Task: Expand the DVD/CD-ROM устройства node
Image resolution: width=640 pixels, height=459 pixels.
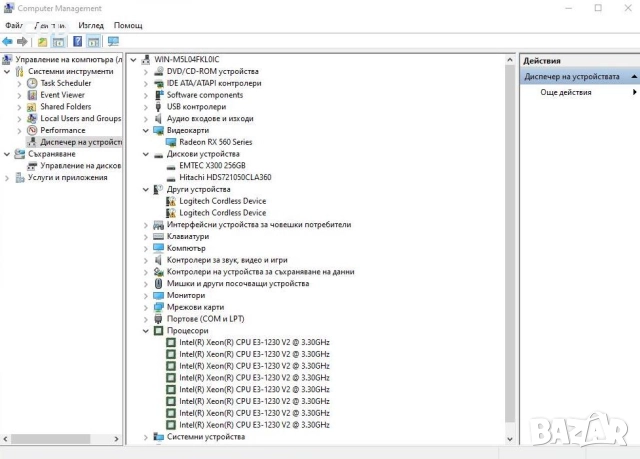Action: 146,71
